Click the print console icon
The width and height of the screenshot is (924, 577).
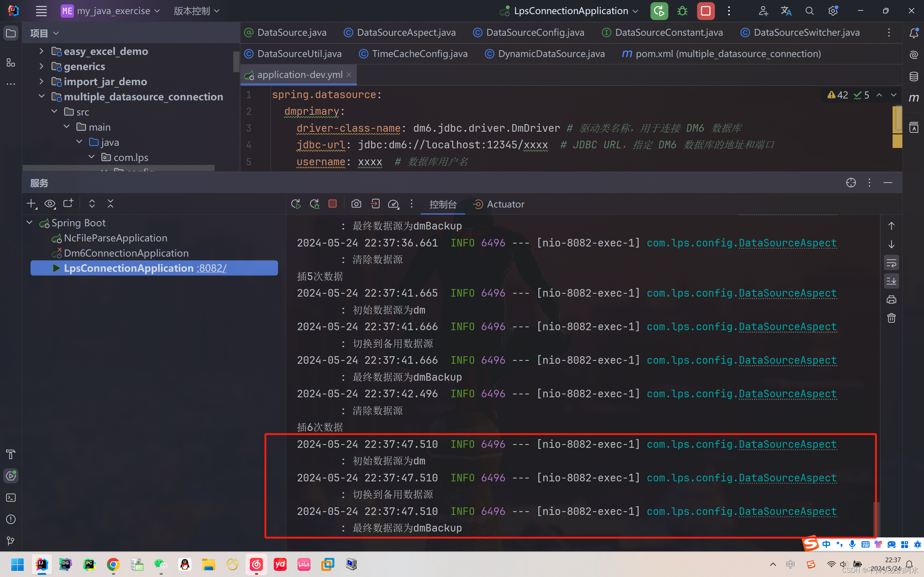click(891, 300)
